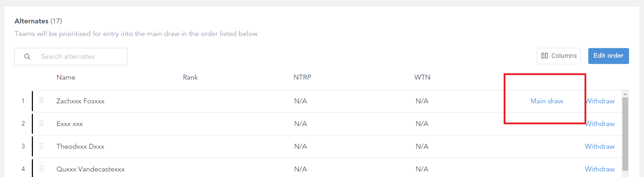Click the alternates list scrollbar thumb

click(x=625, y=134)
